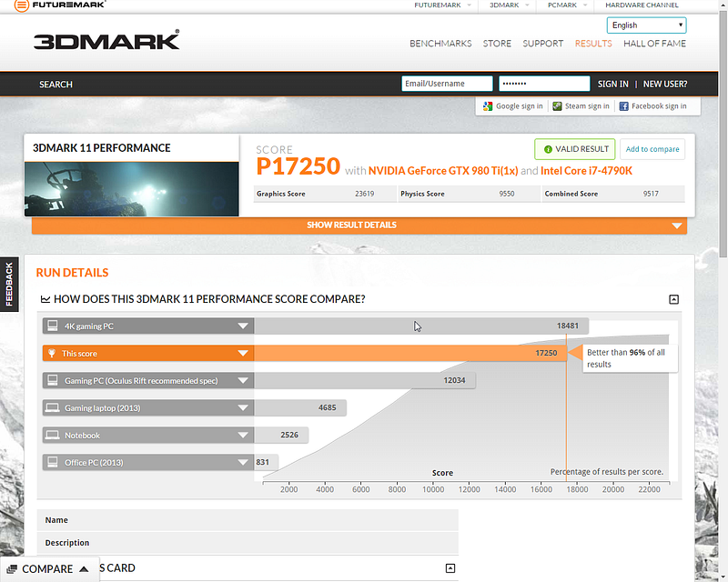Open the NVIDIA GeForce GTX 980 Ti link
Screen dimensions: 728x582
[x=443, y=171]
